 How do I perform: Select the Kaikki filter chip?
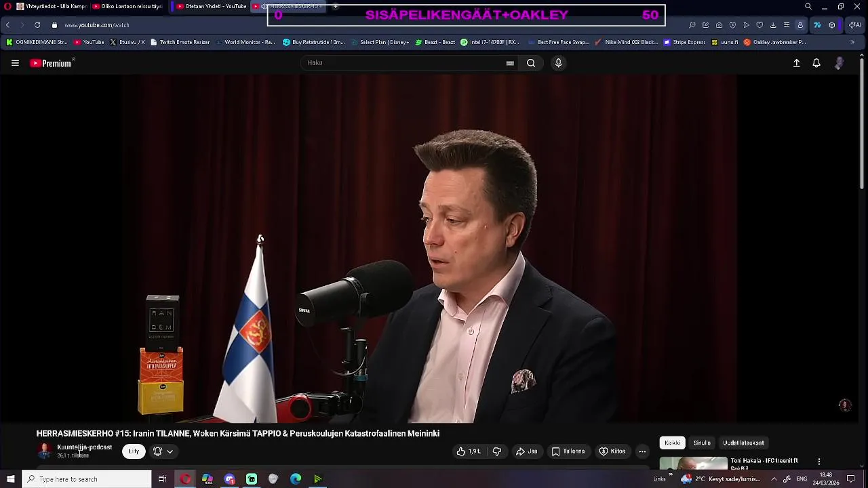tap(673, 443)
